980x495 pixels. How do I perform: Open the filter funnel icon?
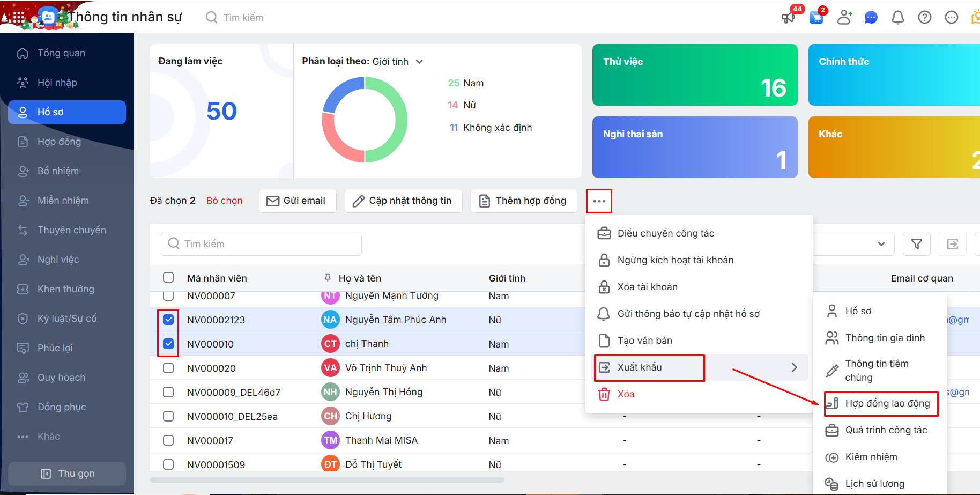pyautogui.click(x=917, y=244)
